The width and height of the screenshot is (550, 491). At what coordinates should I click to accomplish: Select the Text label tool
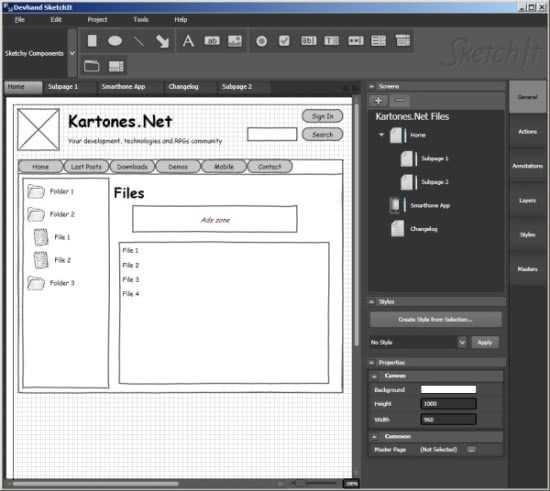(x=188, y=41)
